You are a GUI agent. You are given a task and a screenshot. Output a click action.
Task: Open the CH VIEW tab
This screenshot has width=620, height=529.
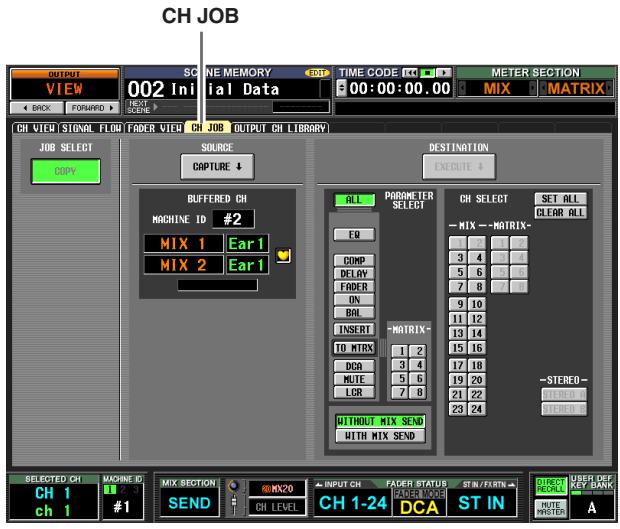pyautogui.click(x=36, y=128)
